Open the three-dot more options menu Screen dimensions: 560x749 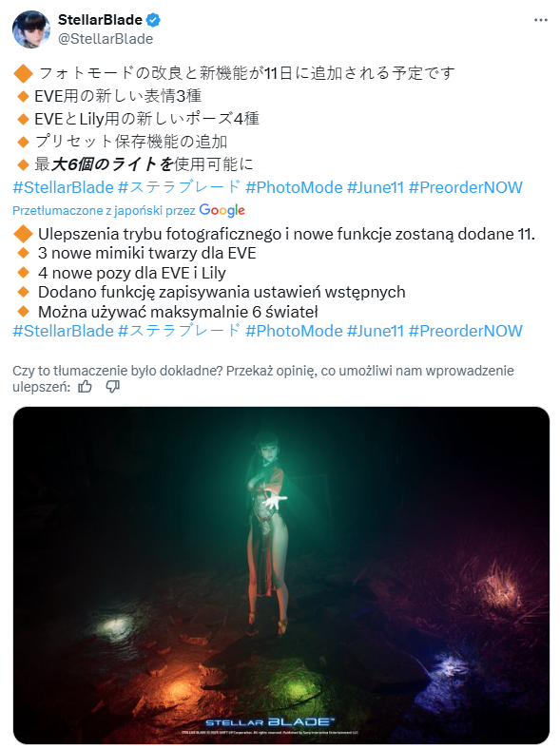coord(540,20)
